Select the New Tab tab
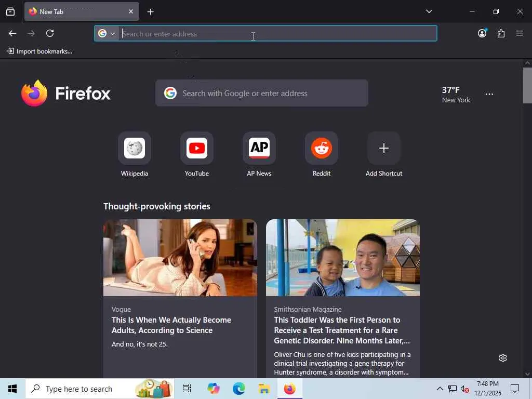 (x=82, y=11)
